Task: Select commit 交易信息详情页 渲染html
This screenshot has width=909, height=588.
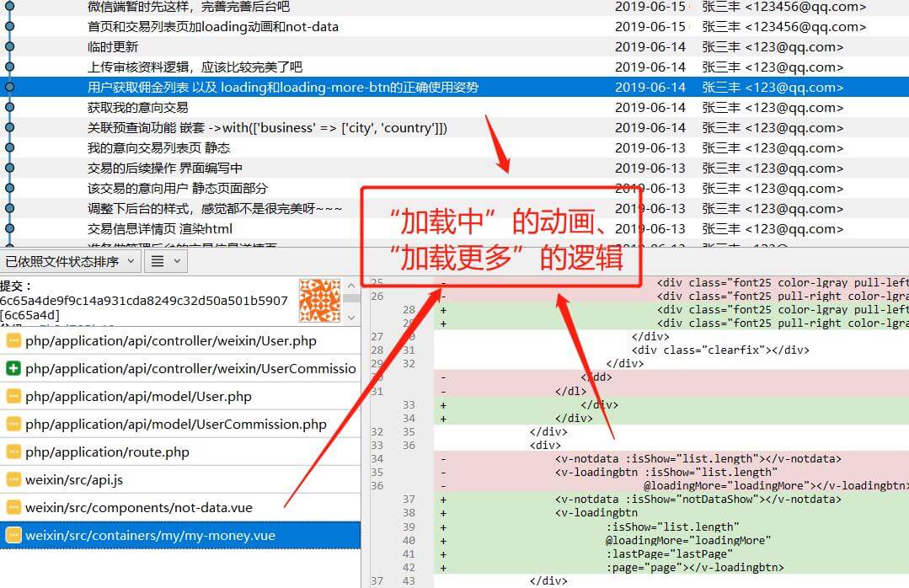Action: (x=159, y=228)
